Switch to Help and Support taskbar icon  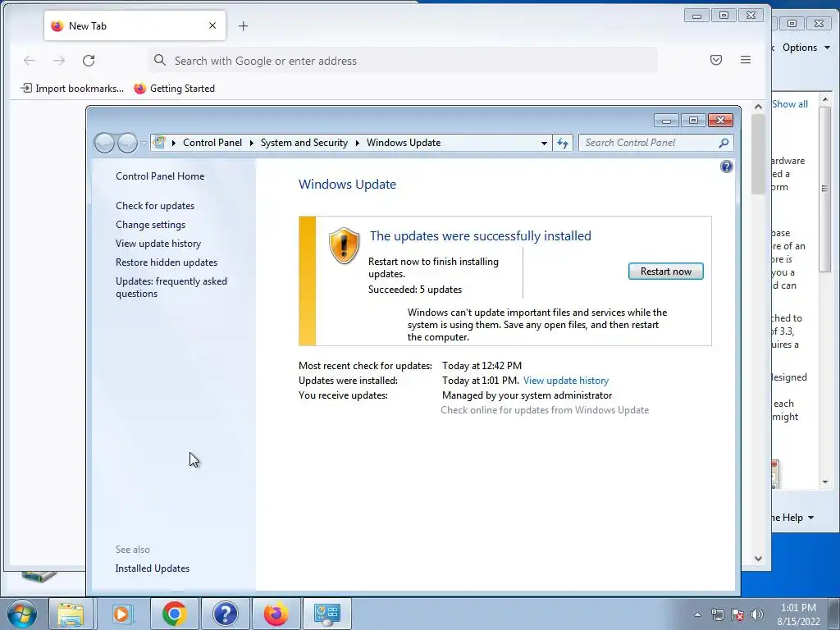(225, 614)
